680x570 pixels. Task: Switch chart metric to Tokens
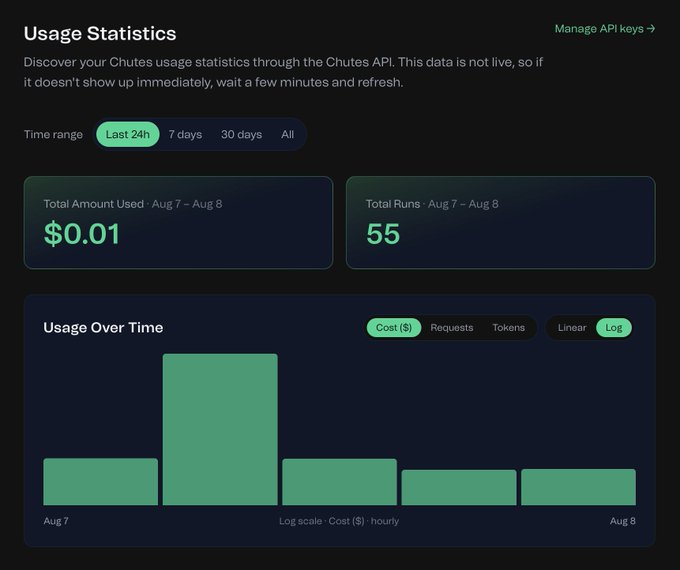point(508,328)
